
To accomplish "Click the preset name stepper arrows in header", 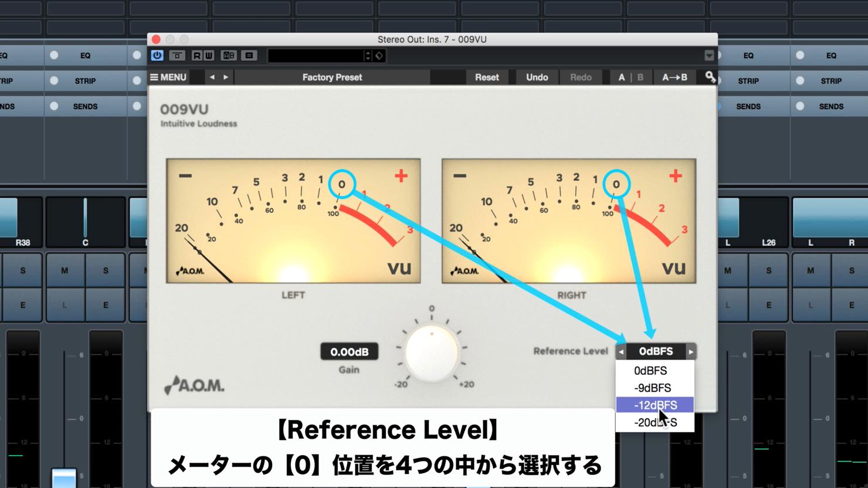I will [x=368, y=56].
